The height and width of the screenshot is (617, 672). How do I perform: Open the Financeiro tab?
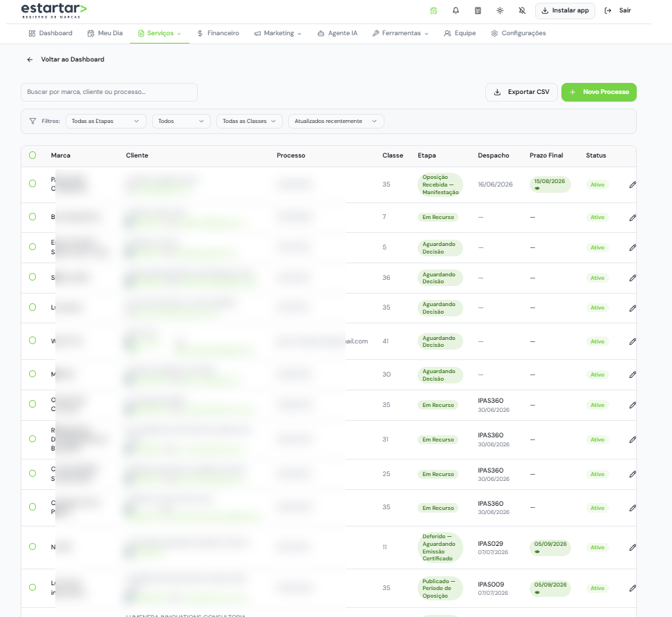(218, 33)
